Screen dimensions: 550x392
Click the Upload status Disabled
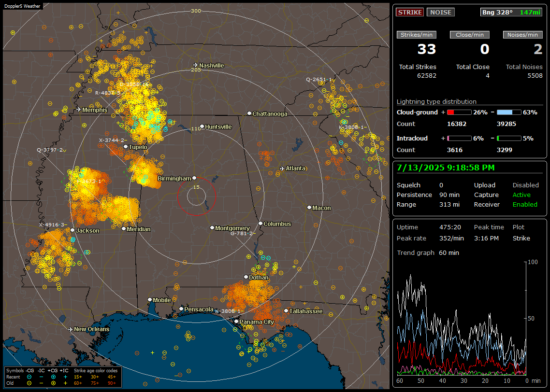point(525,185)
